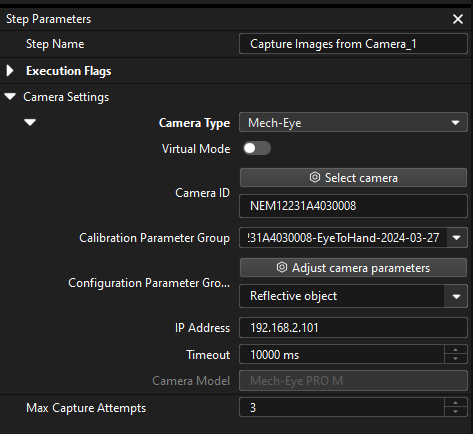Click the Virtual Mode label

pos(196,149)
